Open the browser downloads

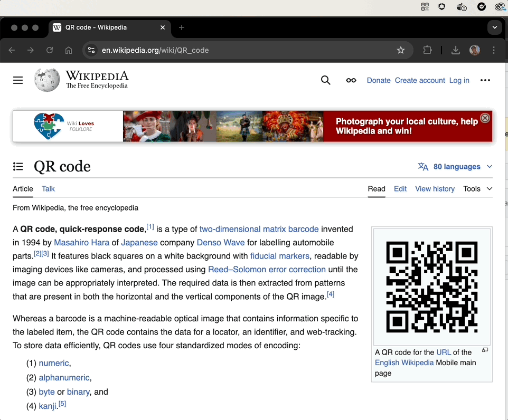456,50
